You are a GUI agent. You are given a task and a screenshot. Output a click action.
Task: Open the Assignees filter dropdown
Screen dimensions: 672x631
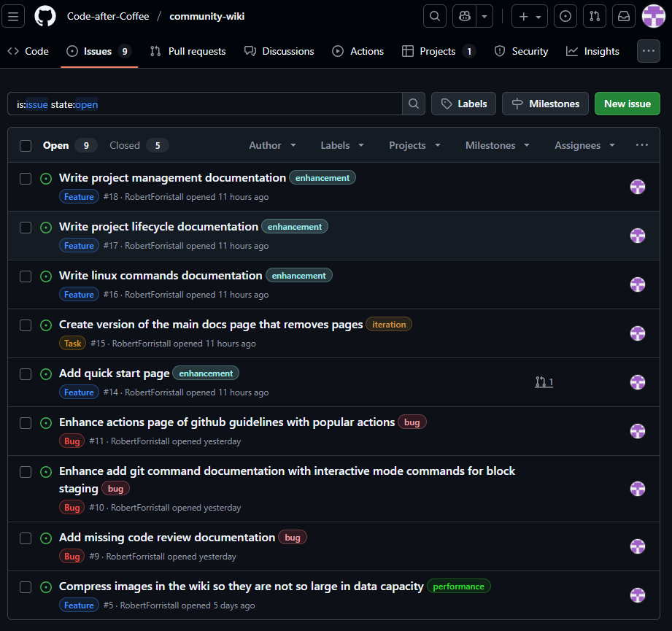584,145
